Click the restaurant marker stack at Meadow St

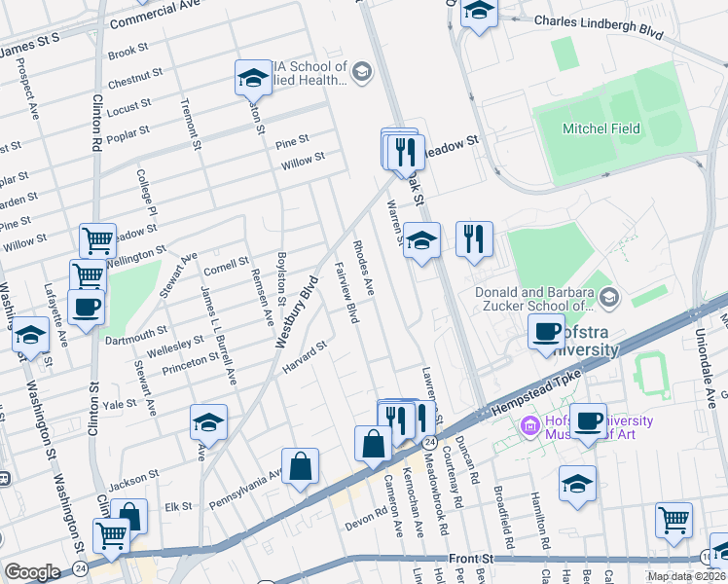(405, 154)
